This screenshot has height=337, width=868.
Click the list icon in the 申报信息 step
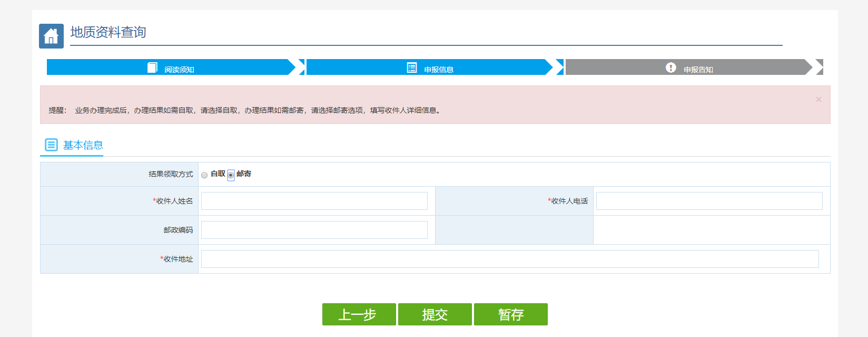[x=412, y=68]
